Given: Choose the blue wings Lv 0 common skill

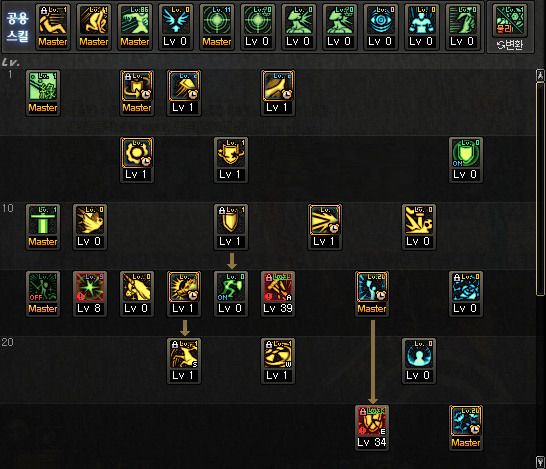Looking at the screenshot, I should [176, 27].
